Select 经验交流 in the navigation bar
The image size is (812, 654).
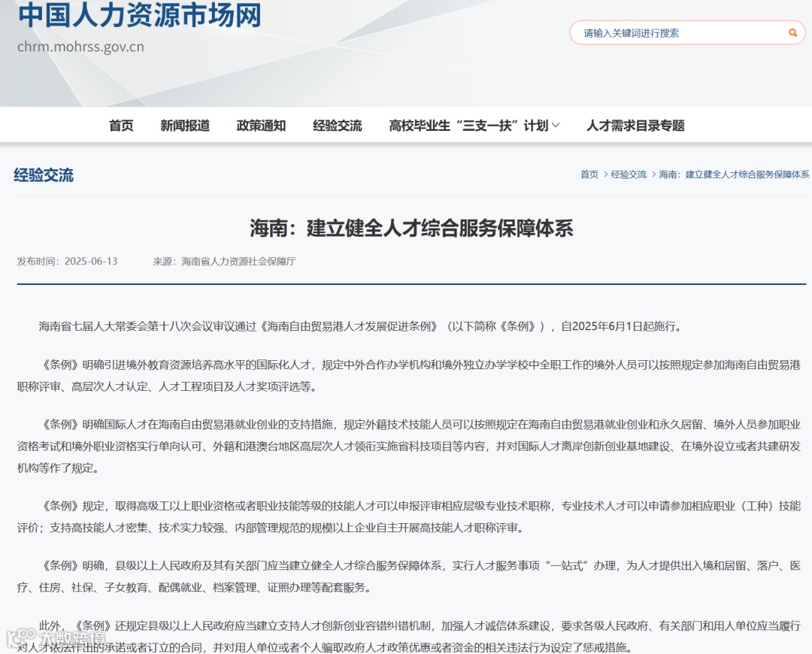pos(337,126)
